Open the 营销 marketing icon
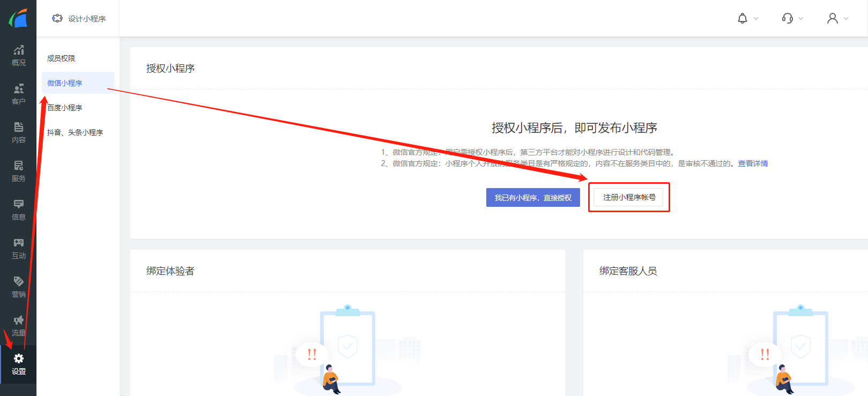 click(x=18, y=282)
